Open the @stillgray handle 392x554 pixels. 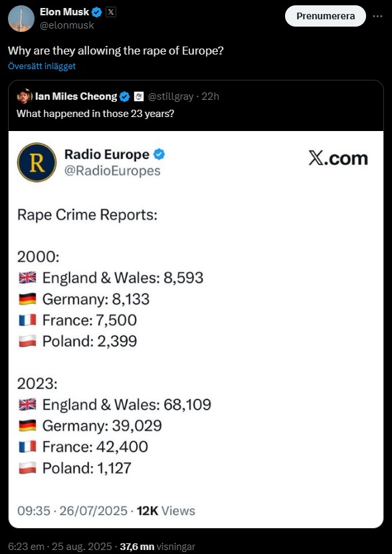coord(170,96)
